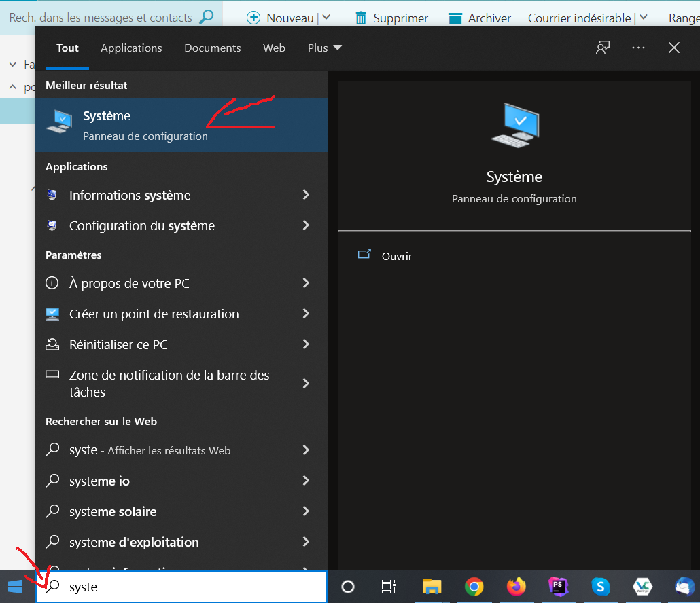This screenshot has height=603, width=700.
Task: Open Firefox from the taskbar
Action: coord(517,587)
